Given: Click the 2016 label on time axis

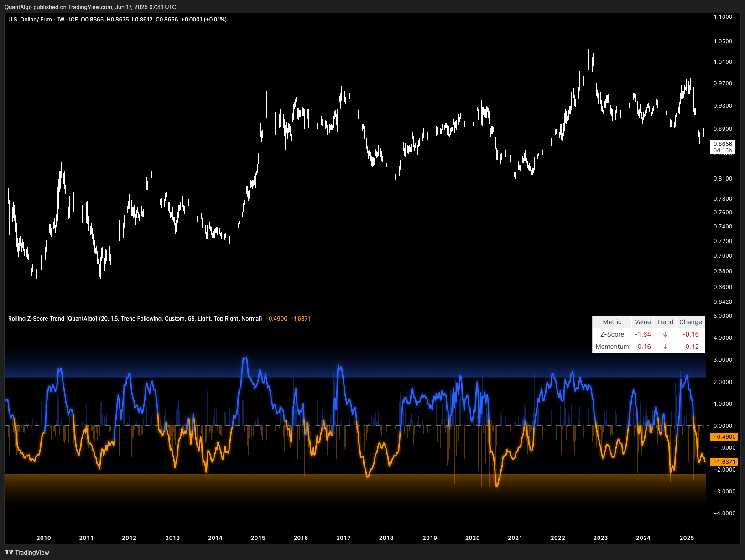Looking at the screenshot, I should coord(301,538).
